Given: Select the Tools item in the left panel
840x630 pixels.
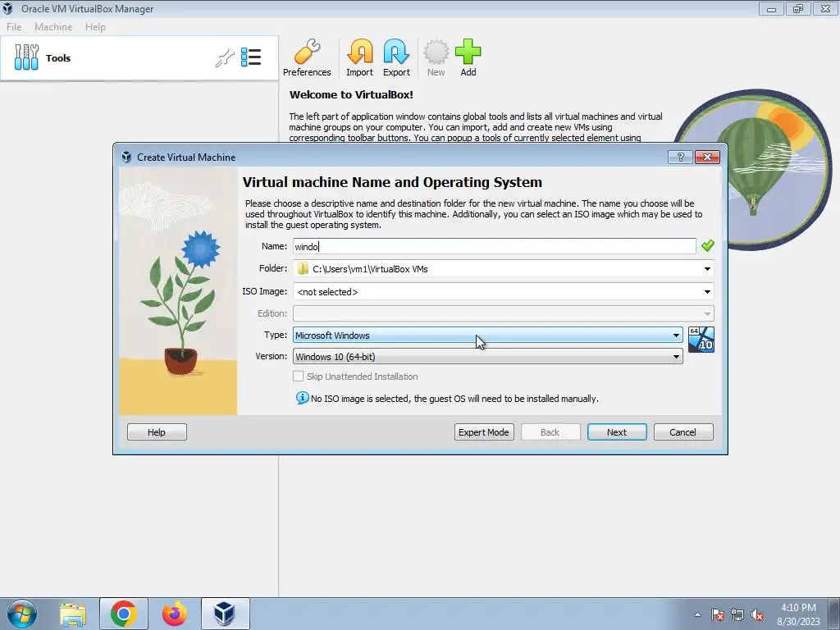Looking at the screenshot, I should pos(139,58).
